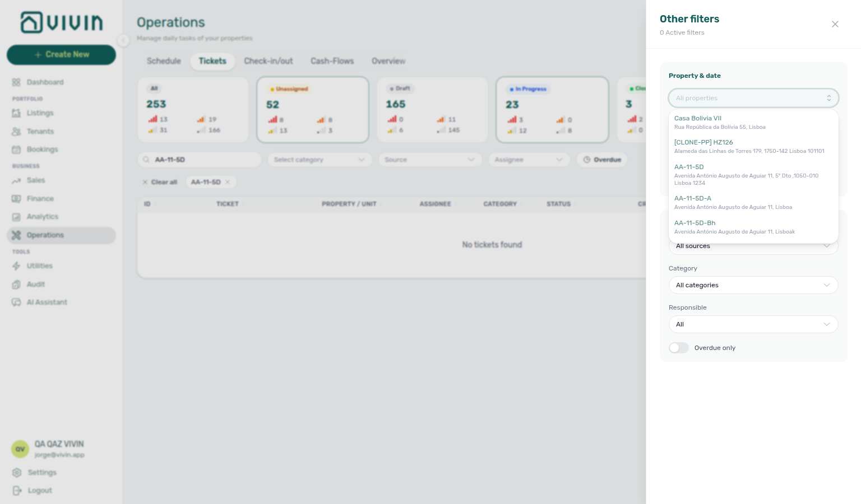Sort by STATUS column header
This screenshot has width=861, height=504.
click(x=559, y=204)
